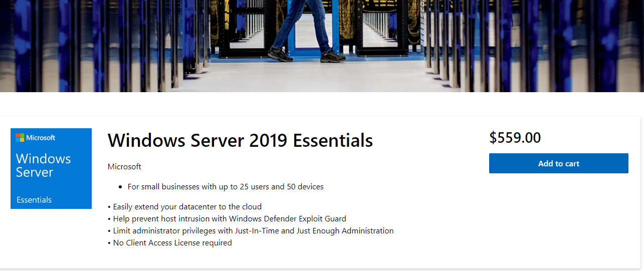Click the datacenter hero banner image
Image resolution: width=644 pixels, height=271 pixels.
322,46
